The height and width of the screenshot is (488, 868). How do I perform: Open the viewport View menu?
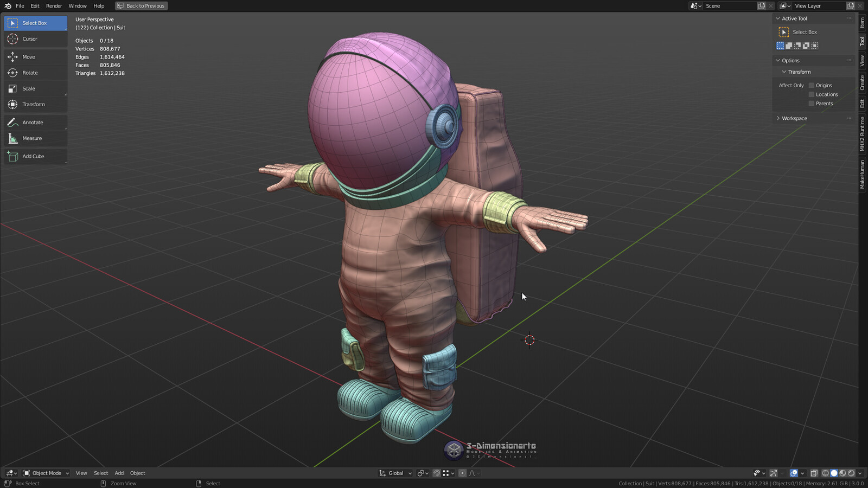(81, 473)
